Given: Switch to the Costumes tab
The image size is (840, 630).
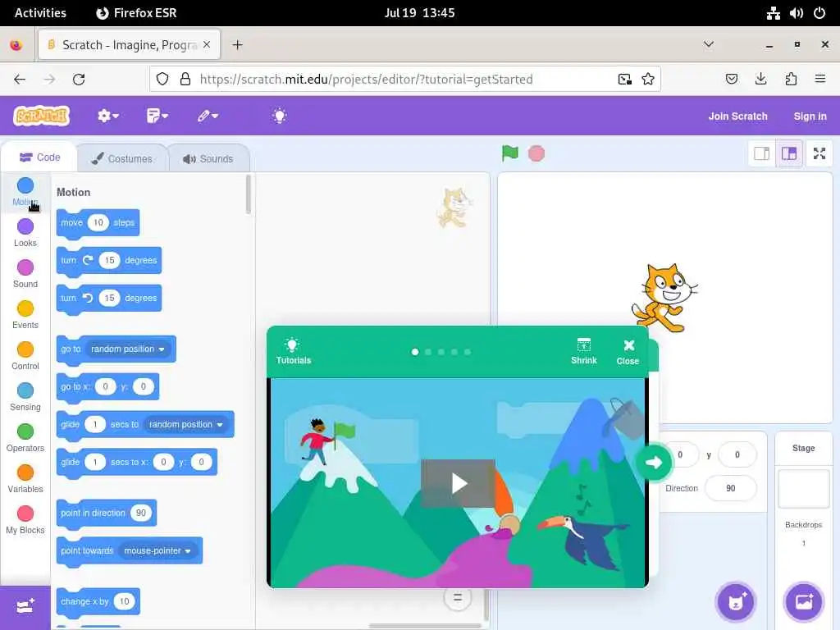Looking at the screenshot, I should point(122,158).
